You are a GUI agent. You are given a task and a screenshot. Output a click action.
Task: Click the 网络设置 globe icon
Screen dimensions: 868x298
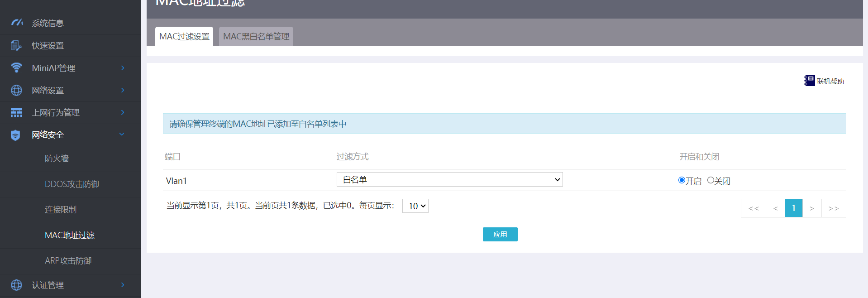pyautogui.click(x=16, y=90)
